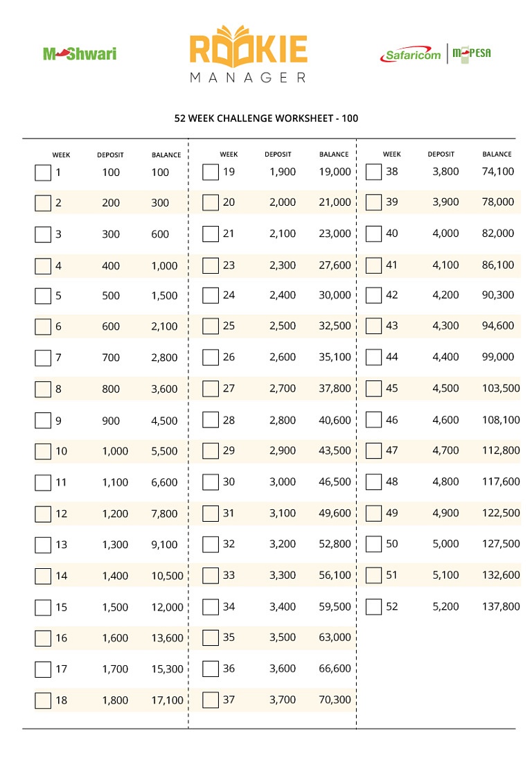Screen dimensions: 532x765
Task: Check the week 23 checkbox
Action: [211, 266]
